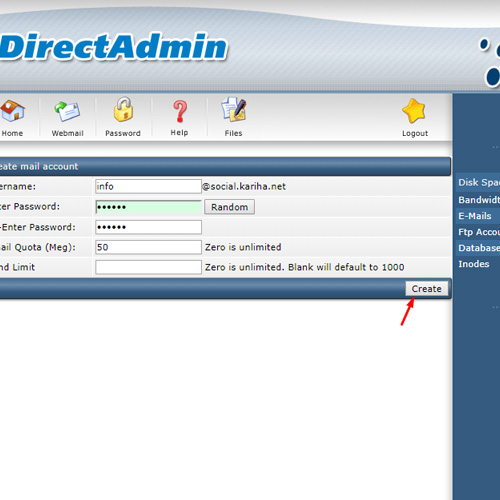Select the Databases sidebar entry
Viewport: 500px width, 500px height.
(478, 248)
